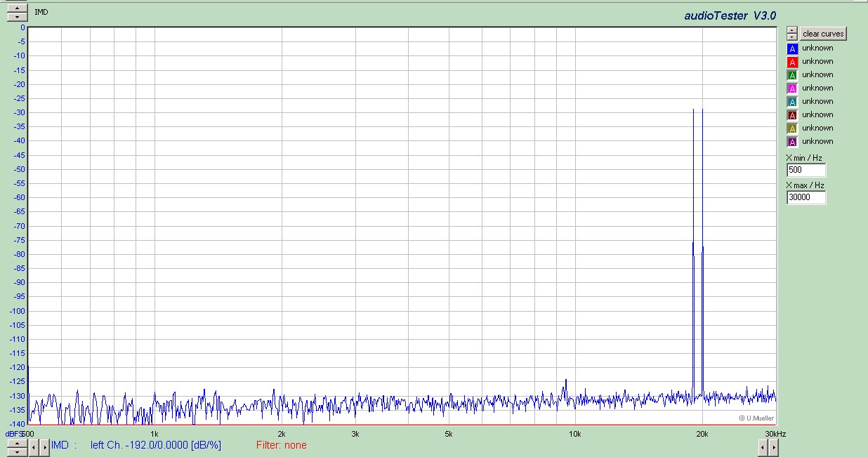868x457 pixels.
Task: Click the clear curves button
Action: coord(823,34)
